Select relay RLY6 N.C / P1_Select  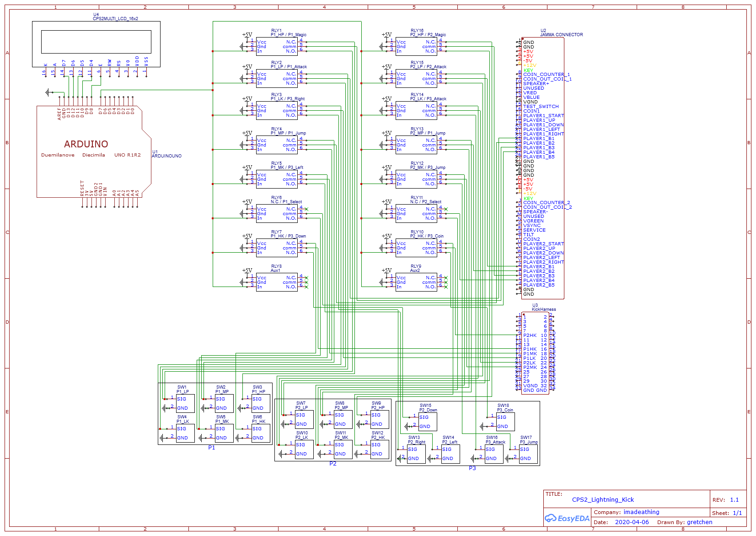pos(277,213)
